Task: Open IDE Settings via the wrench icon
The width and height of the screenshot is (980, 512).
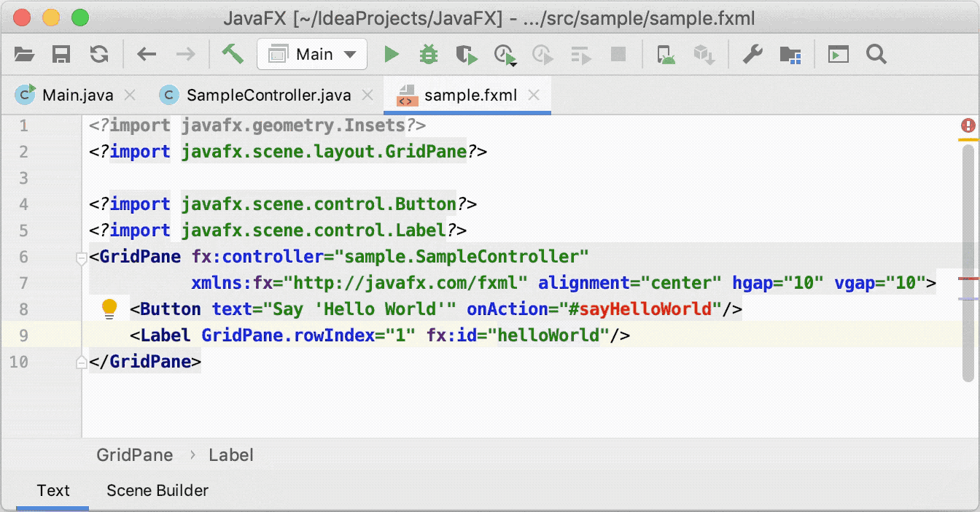Action: [x=752, y=54]
